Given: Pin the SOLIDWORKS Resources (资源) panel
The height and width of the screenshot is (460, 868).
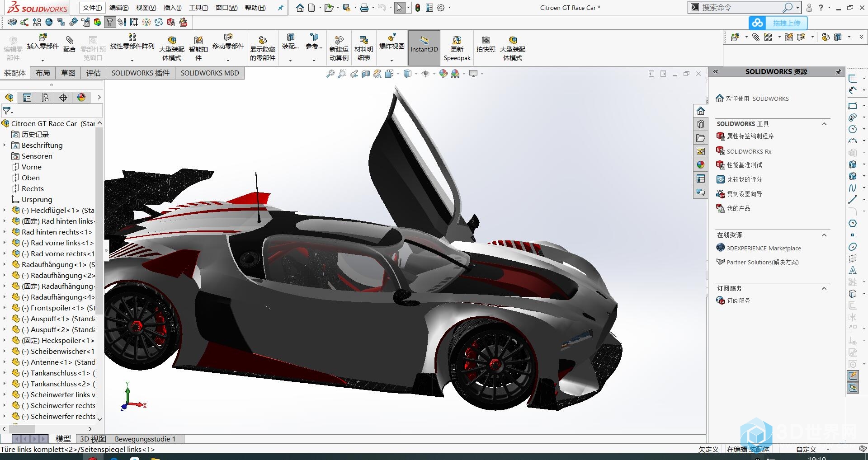Looking at the screenshot, I should coord(838,72).
